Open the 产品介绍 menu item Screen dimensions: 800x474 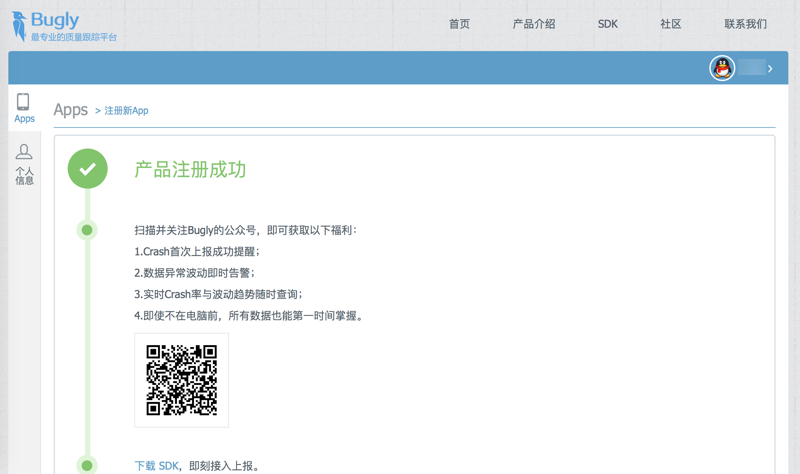[534, 24]
